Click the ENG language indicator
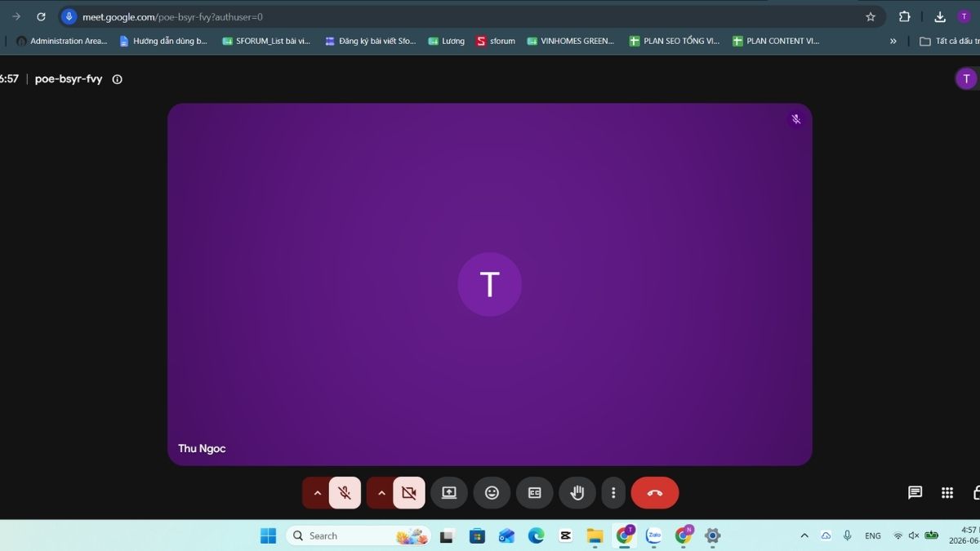Viewport: 980px width, 551px height. tap(873, 535)
